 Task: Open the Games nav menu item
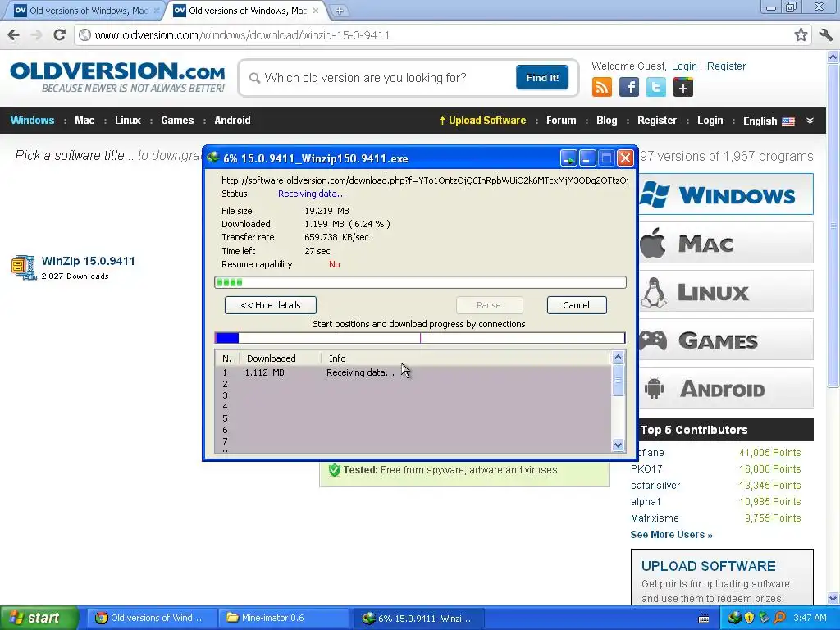[x=177, y=120]
